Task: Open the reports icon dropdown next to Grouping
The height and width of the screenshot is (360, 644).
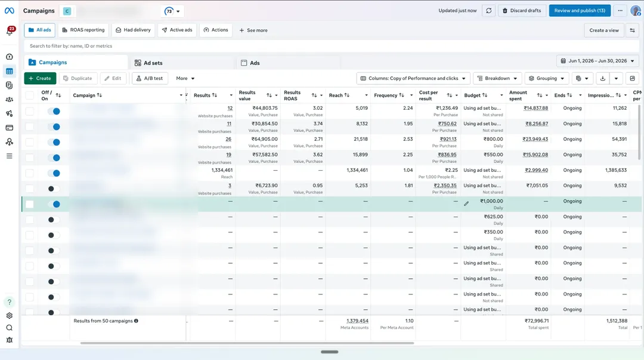Action: tap(582, 79)
